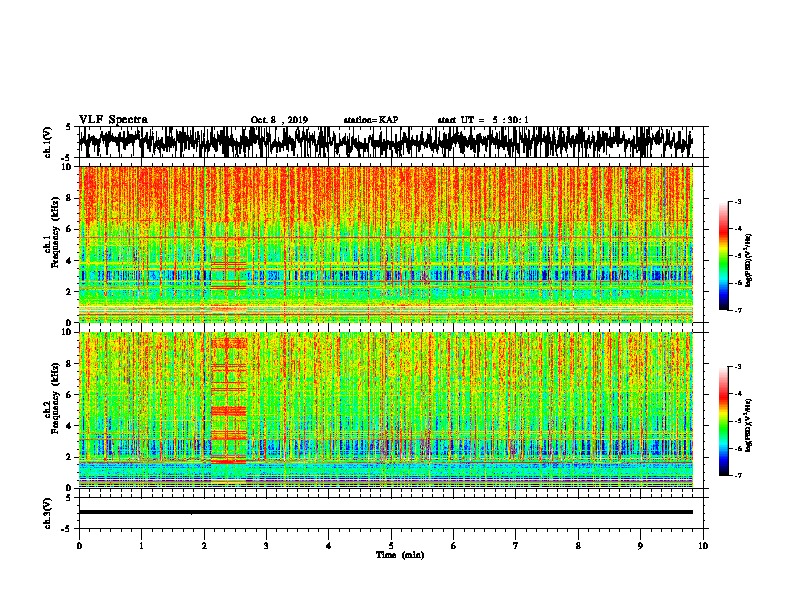
Task: Click the flat black ch.3 voltage trace
Action: tap(385, 512)
